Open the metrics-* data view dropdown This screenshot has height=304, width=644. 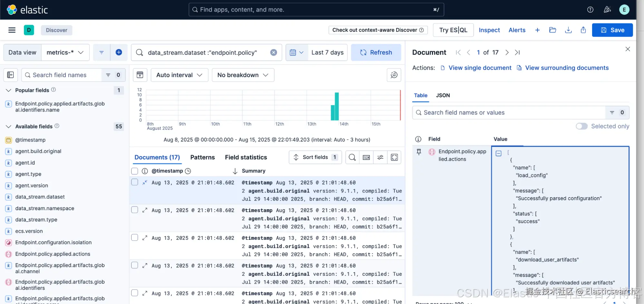tap(65, 52)
